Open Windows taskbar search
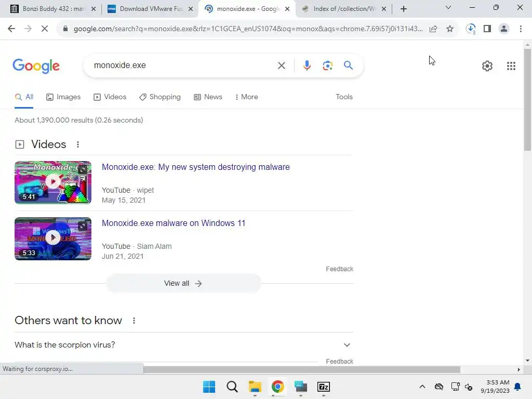 (x=232, y=387)
